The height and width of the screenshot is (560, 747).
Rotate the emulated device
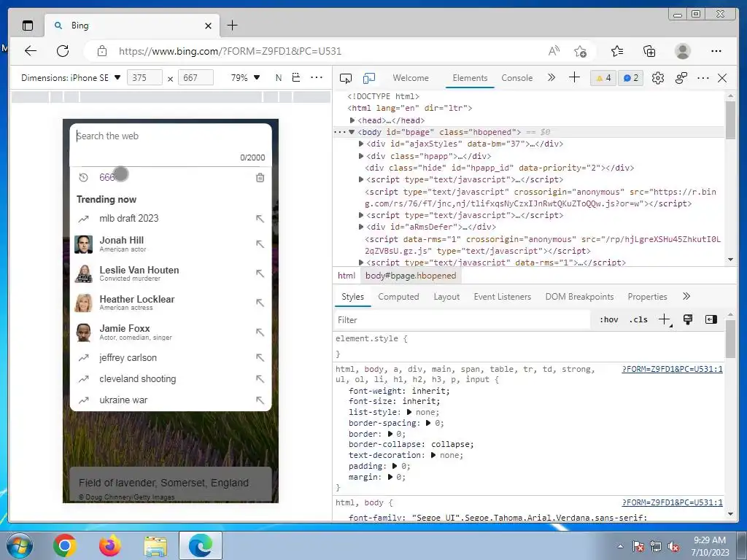[x=296, y=77]
